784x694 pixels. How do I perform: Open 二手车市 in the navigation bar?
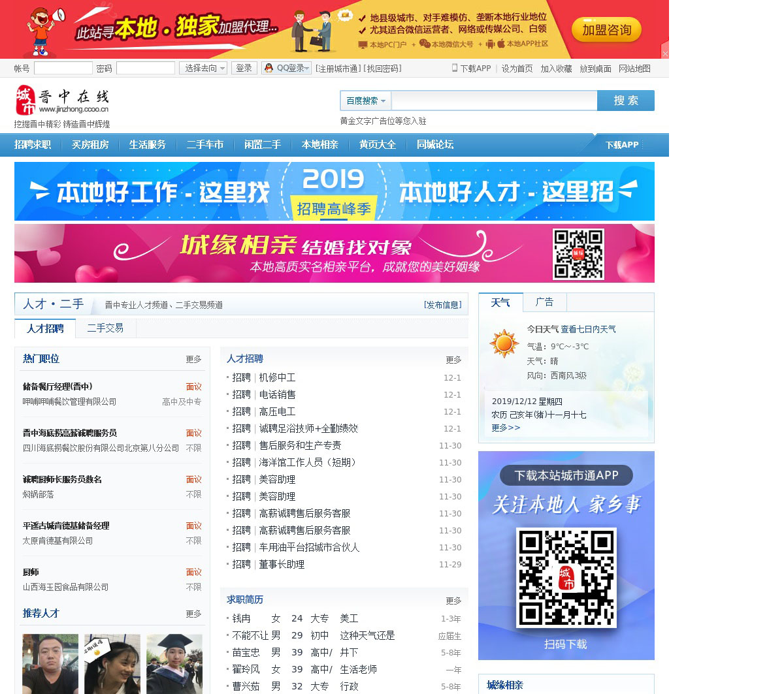205,145
